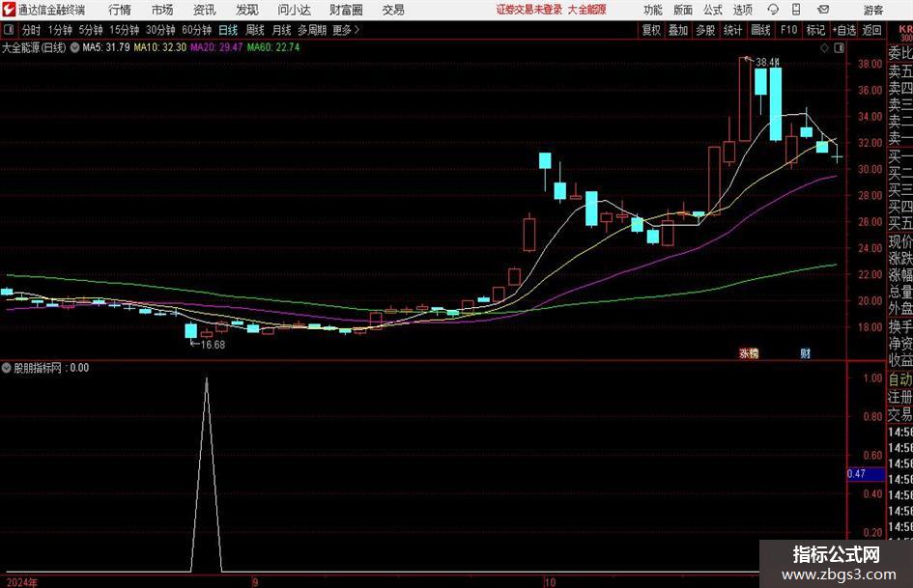This screenshot has height=588, width=913.
Task: Toggle the MA indicator circle beside 大全能源(日线)
Action: [75, 47]
